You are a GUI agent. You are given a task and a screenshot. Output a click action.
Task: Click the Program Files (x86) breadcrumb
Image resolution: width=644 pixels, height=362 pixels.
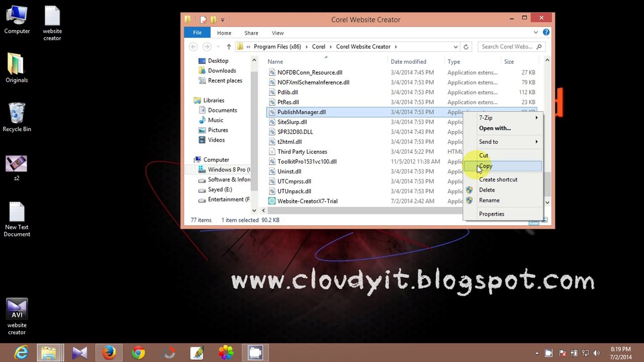click(x=277, y=47)
